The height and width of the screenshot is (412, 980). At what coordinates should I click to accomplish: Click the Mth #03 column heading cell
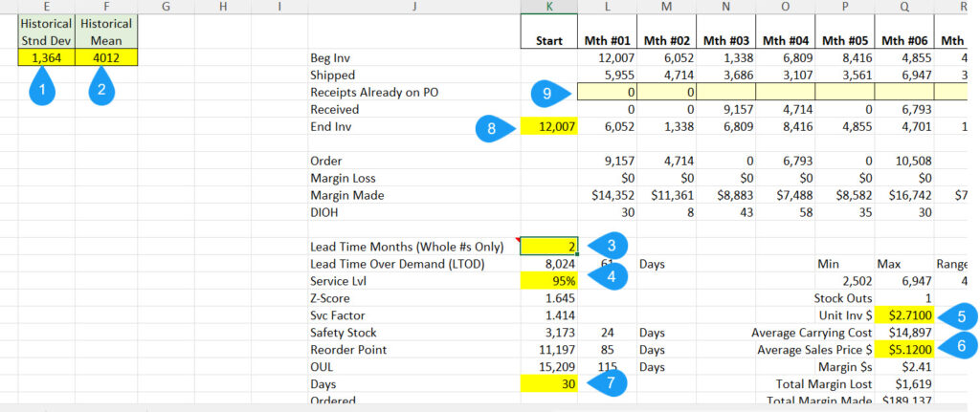coord(725,40)
